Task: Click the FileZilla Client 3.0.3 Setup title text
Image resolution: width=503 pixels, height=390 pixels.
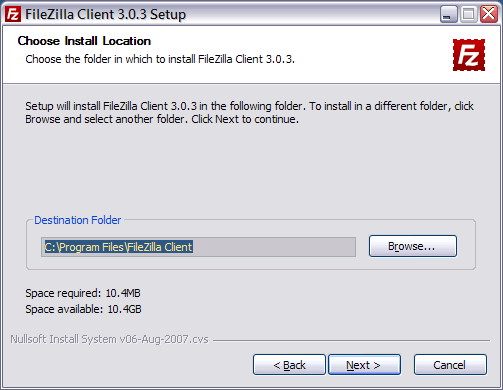Action: tap(105, 15)
